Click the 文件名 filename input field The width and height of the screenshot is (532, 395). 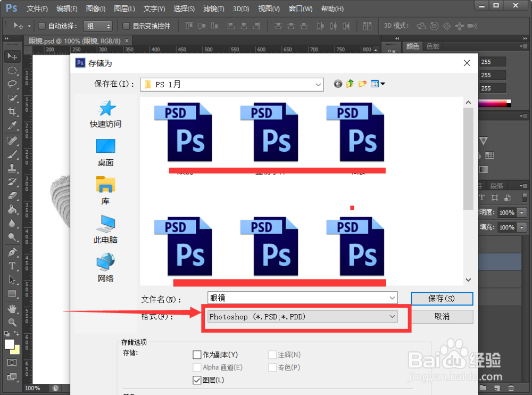click(x=302, y=298)
